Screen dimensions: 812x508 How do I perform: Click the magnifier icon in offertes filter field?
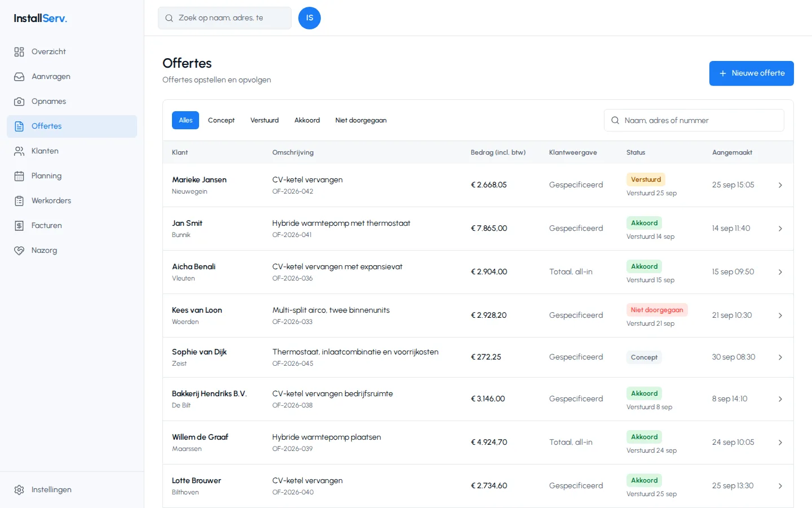[x=615, y=120]
